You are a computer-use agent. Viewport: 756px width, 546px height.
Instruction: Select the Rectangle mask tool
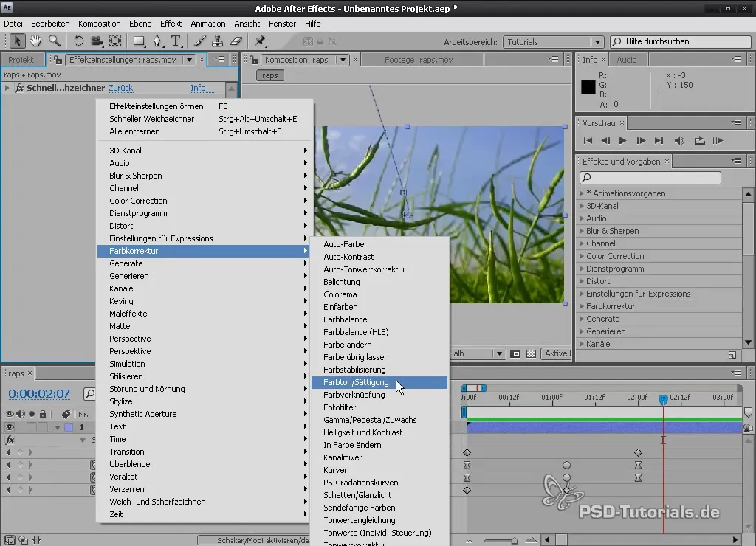tap(139, 41)
